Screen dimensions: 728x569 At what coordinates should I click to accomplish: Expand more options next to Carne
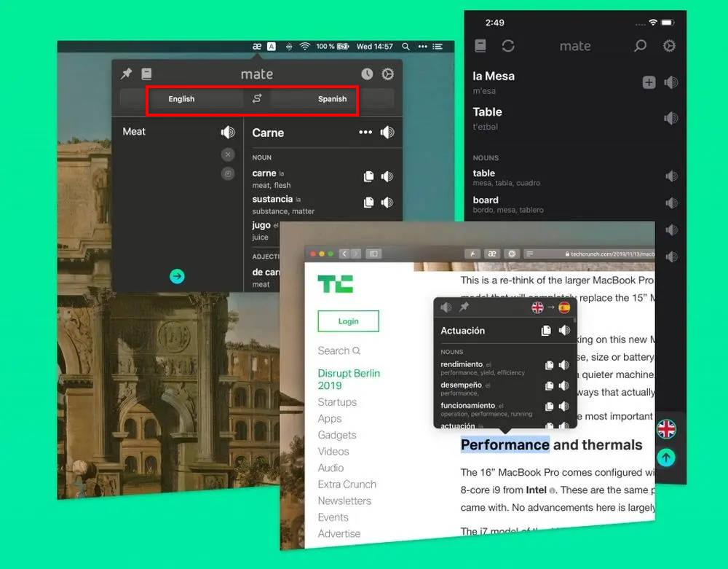point(365,133)
